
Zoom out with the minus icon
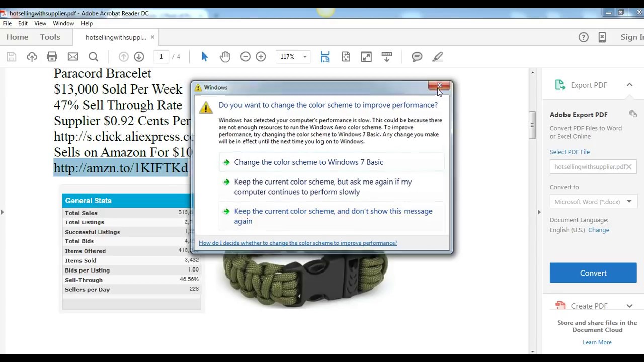(x=246, y=57)
